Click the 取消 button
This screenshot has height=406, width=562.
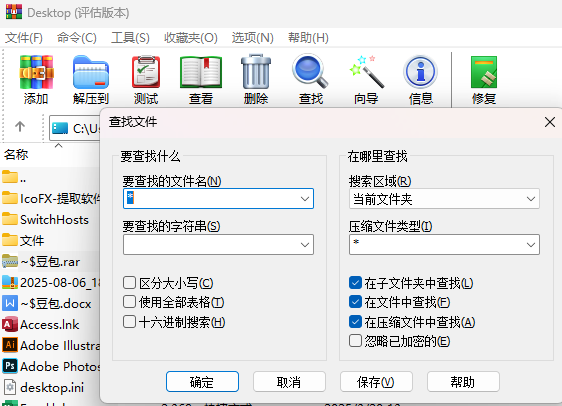pos(289,382)
